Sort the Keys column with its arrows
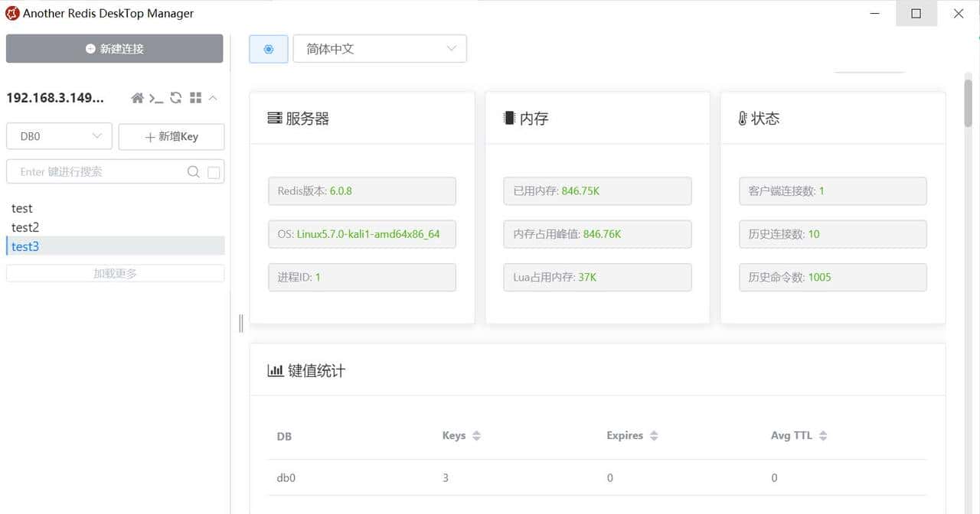 point(475,435)
